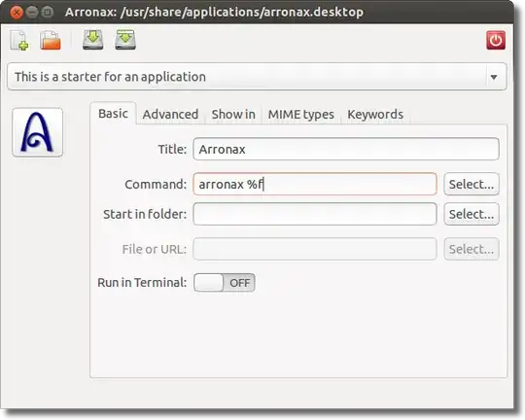Click the Save As toolbar icon
The image size is (525, 420).
pyautogui.click(x=125, y=40)
